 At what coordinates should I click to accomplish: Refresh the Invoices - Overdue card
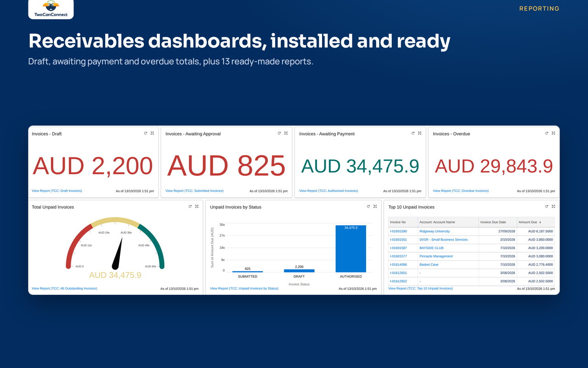pos(547,133)
